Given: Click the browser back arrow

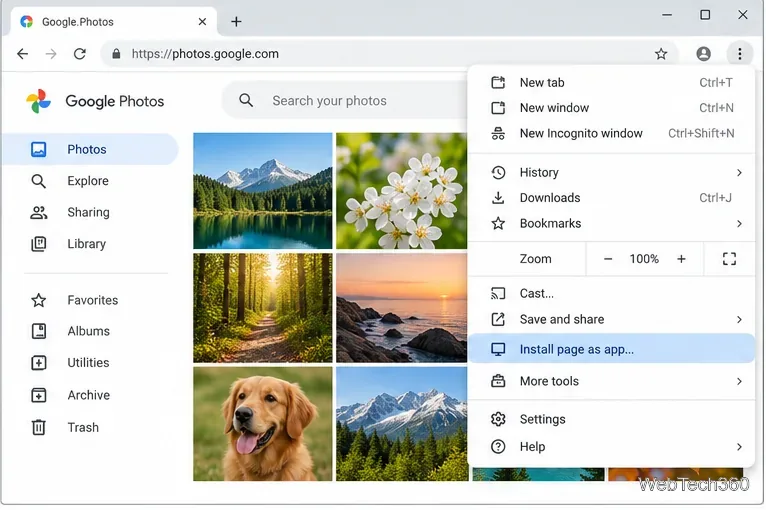Looking at the screenshot, I should point(22,54).
